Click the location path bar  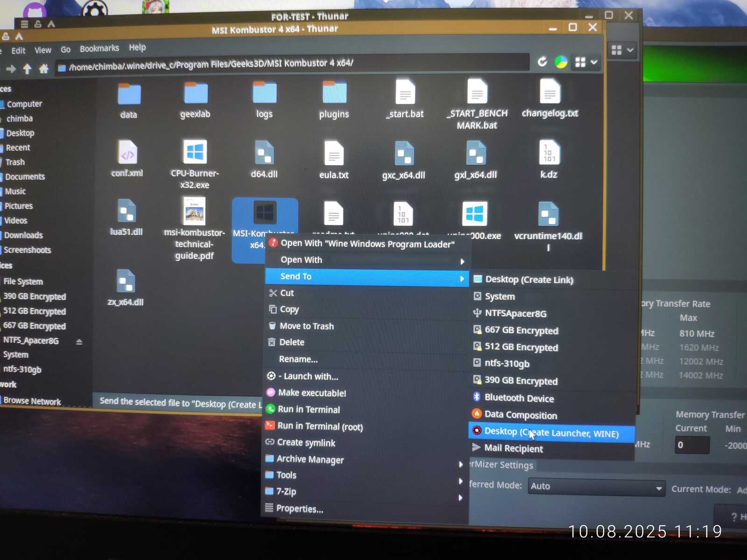point(293,65)
